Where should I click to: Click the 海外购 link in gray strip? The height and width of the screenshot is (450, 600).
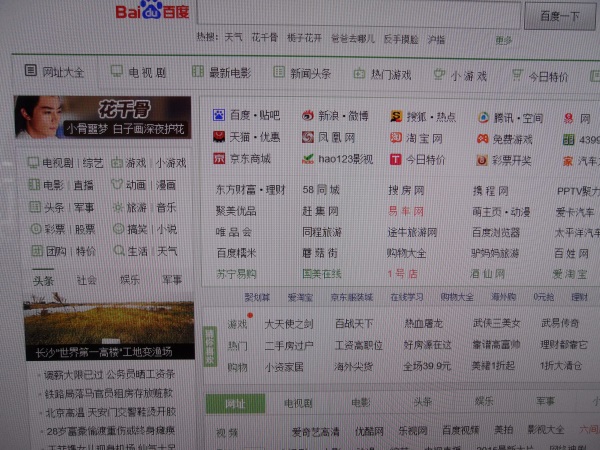503,297
